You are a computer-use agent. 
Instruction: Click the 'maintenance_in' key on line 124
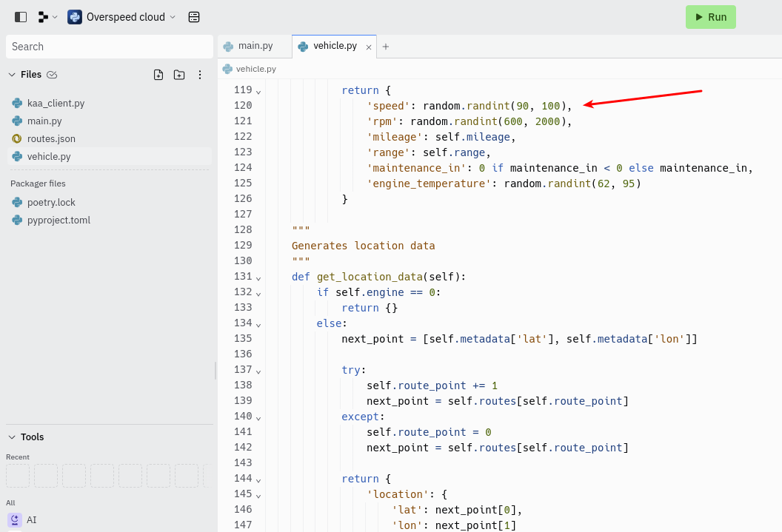tap(416, 169)
